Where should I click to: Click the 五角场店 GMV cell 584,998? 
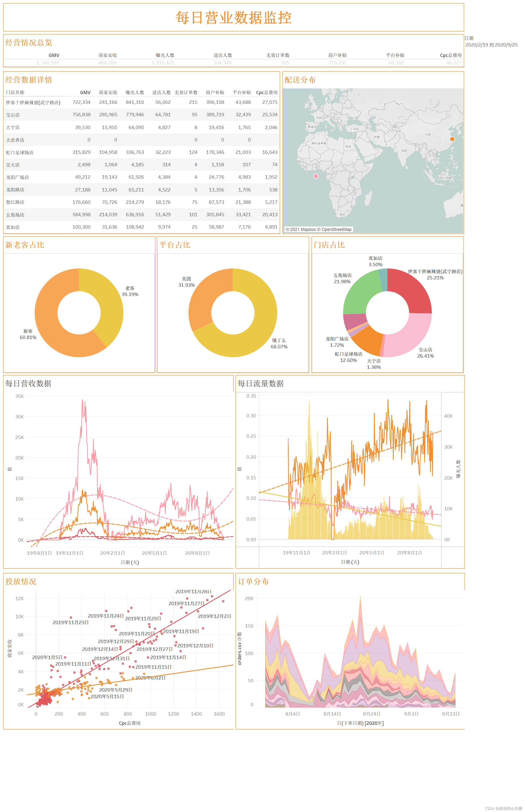click(x=82, y=215)
